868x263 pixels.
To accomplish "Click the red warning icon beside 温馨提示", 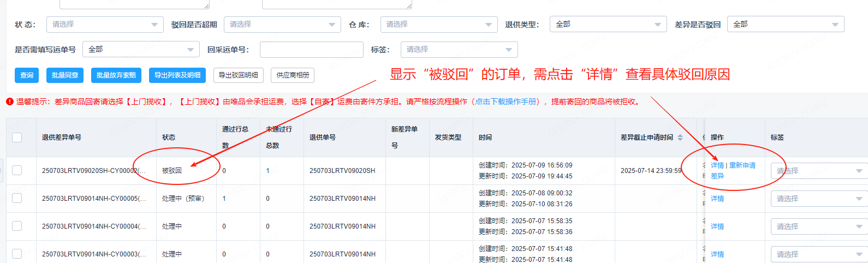I will tap(10, 101).
